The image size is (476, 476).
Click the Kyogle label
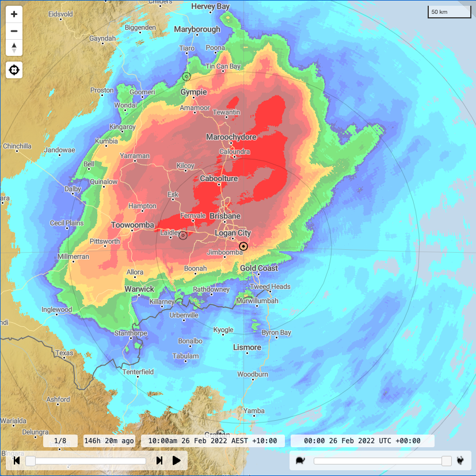click(223, 330)
